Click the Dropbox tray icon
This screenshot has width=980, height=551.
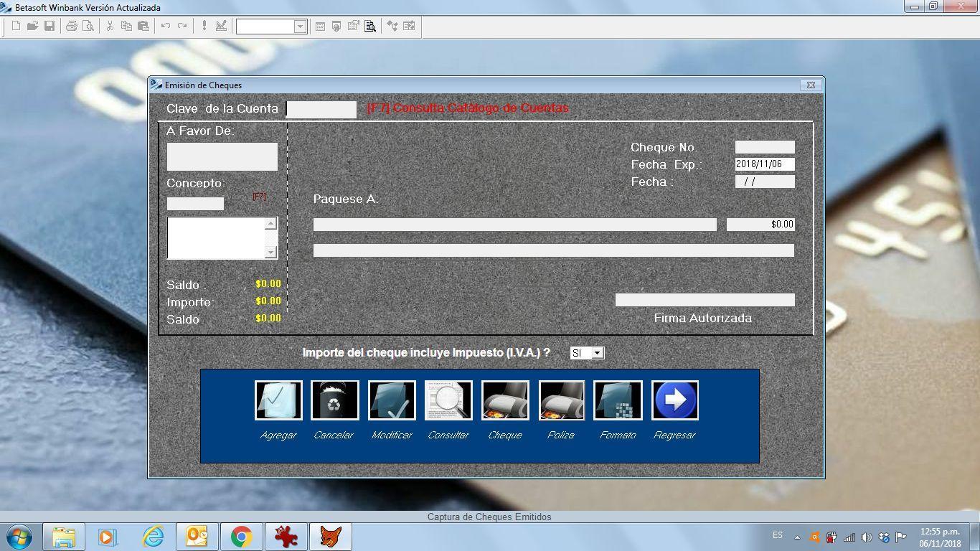pyautogui.click(x=884, y=537)
